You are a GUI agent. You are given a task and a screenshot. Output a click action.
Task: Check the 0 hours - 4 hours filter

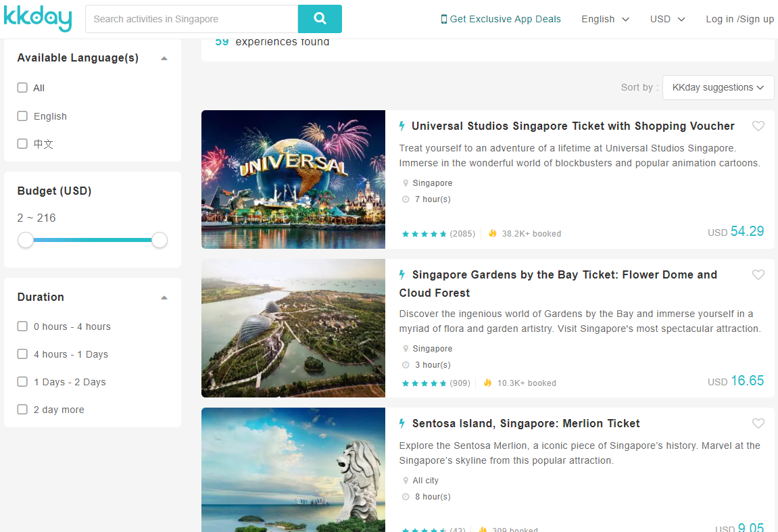click(22, 327)
